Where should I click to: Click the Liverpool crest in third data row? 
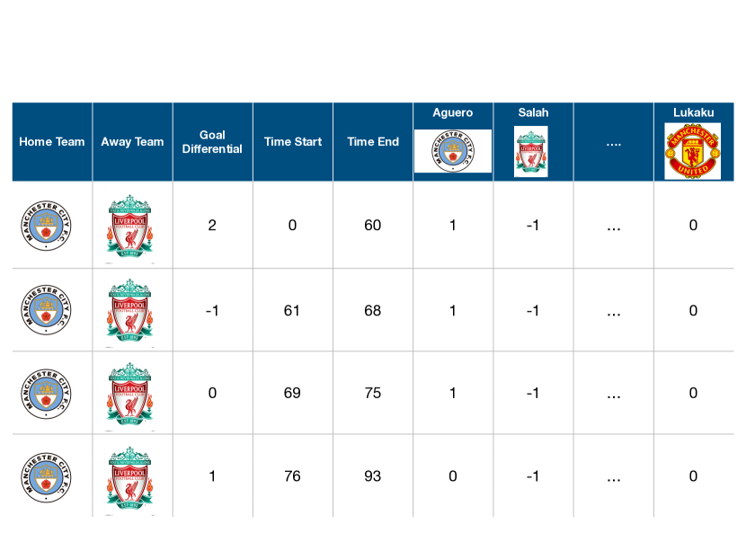pos(129,393)
